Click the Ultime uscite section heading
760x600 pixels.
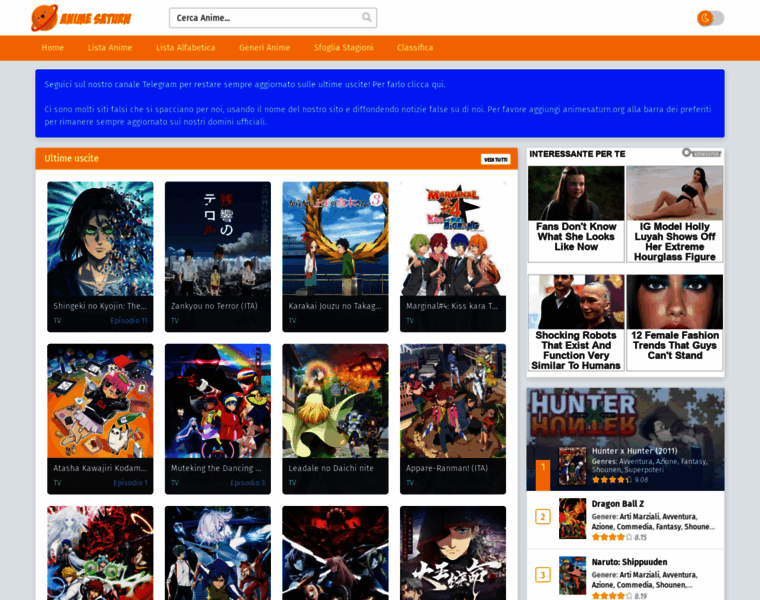tap(71, 158)
